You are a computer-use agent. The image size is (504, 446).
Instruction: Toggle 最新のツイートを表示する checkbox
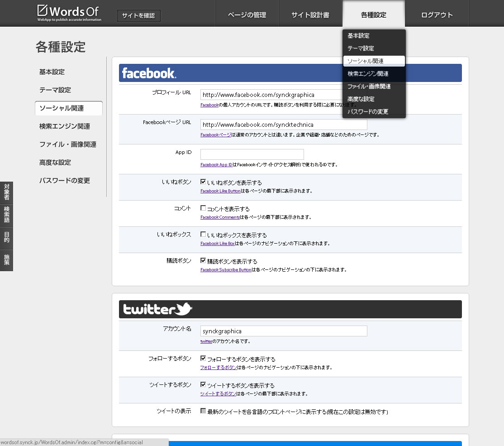pyautogui.click(x=203, y=411)
